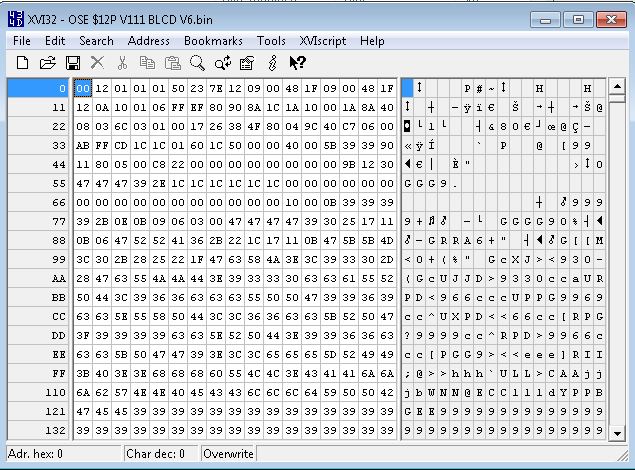Click the Delete X toolbar icon
The height and width of the screenshot is (470, 635).
(97, 63)
